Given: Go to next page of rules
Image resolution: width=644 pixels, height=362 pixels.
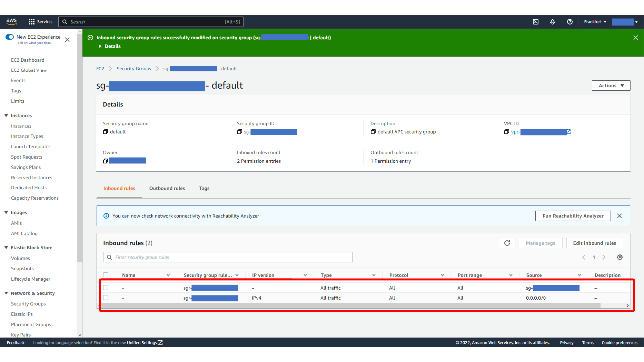Looking at the screenshot, I should 604,257.
